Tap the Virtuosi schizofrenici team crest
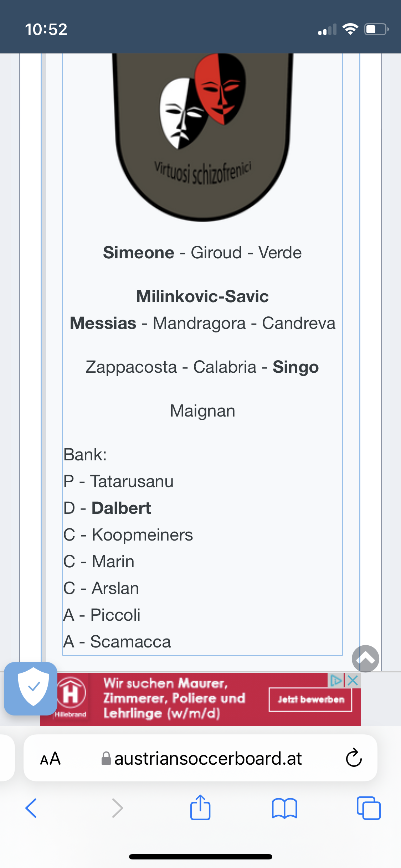Screen dimensions: 401x868 (x=202, y=137)
